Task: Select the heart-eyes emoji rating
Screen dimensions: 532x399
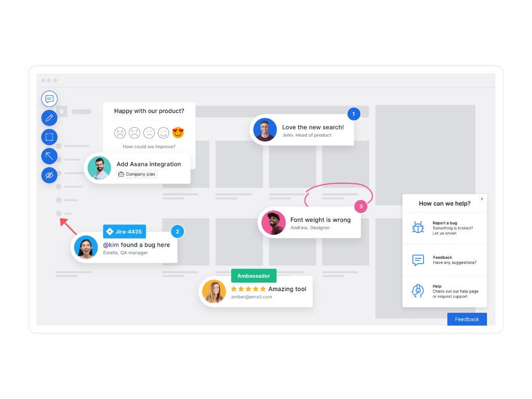Action: point(178,132)
